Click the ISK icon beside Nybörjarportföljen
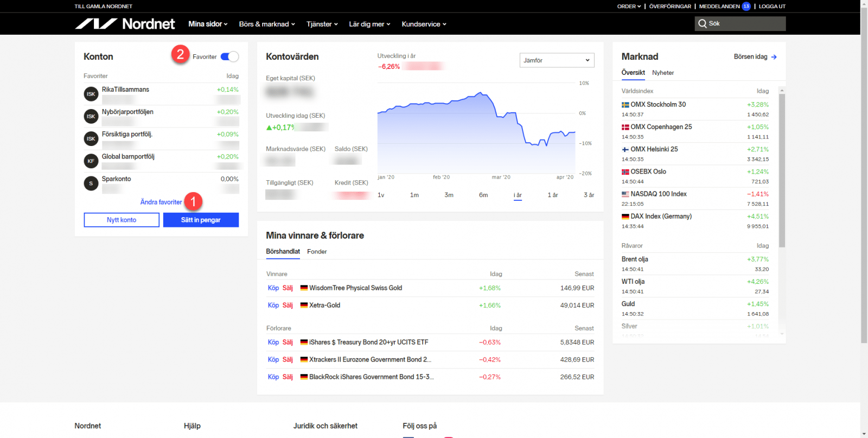The width and height of the screenshot is (868, 438). (x=91, y=117)
